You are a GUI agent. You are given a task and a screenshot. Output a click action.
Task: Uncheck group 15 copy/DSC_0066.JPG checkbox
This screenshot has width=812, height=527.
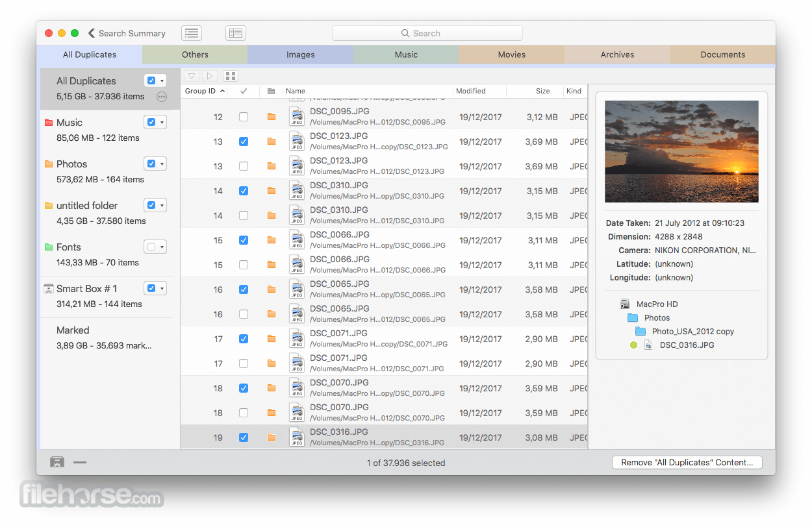(x=244, y=240)
